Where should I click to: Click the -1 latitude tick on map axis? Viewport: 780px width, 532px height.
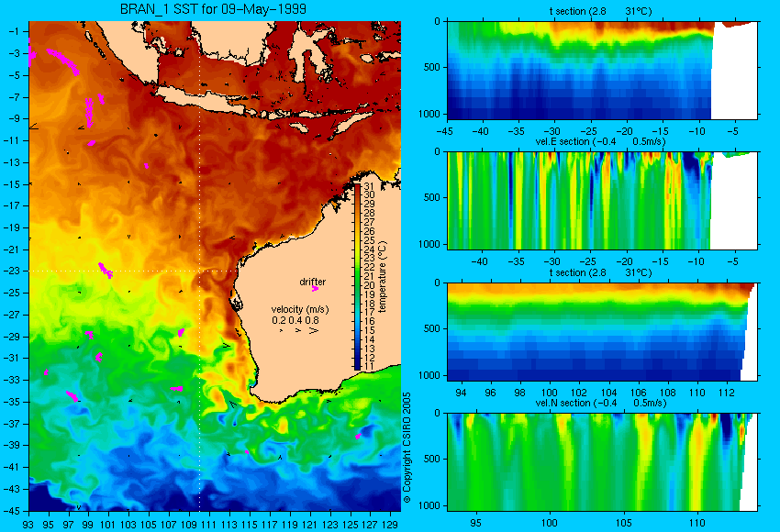click(x=14, y=31)
